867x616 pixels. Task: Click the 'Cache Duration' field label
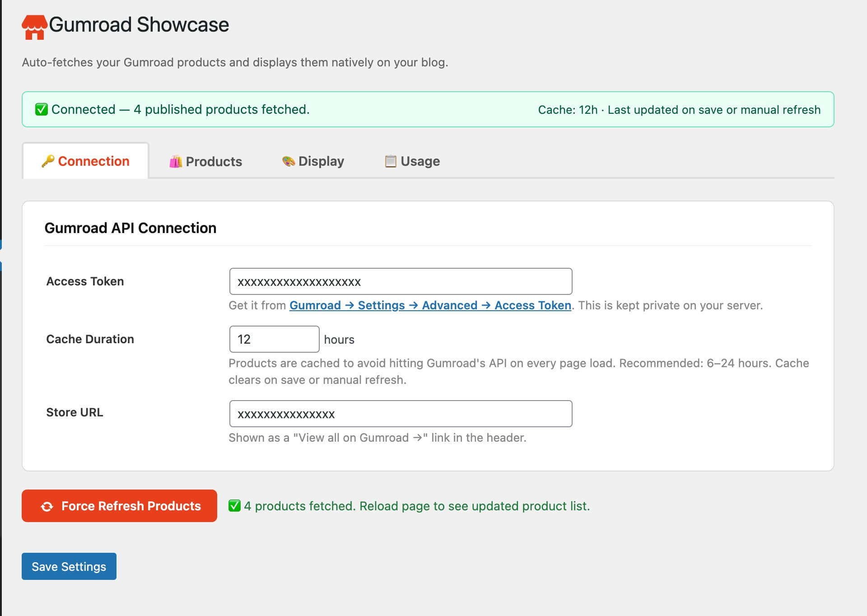[90, 339]
